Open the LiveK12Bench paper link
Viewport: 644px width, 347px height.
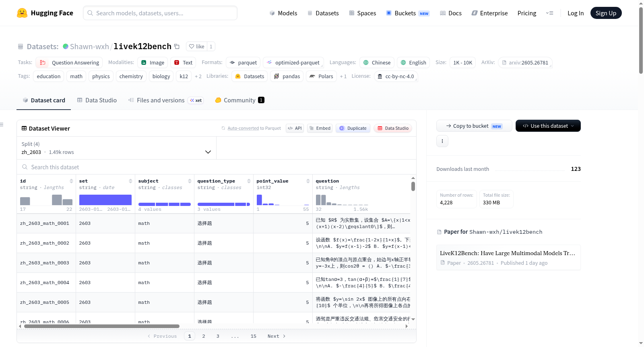(508, 257)
